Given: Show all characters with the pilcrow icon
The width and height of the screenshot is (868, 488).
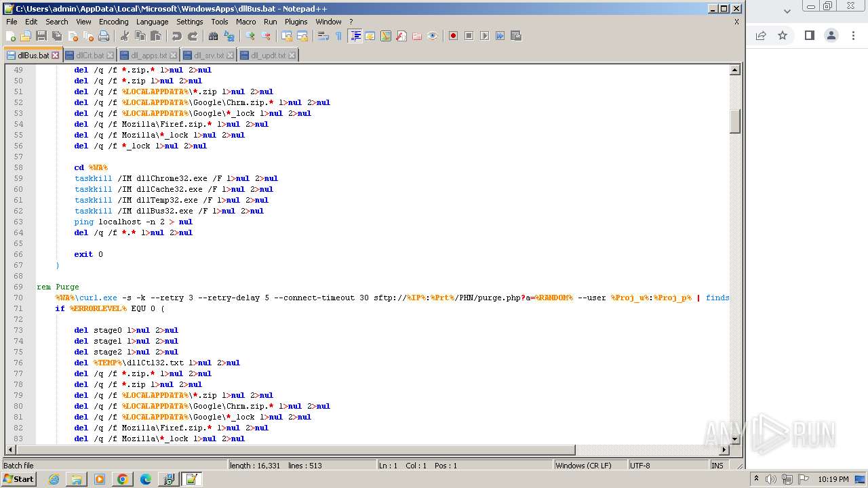Looking at the screenshot, I should tap(339, 36).
